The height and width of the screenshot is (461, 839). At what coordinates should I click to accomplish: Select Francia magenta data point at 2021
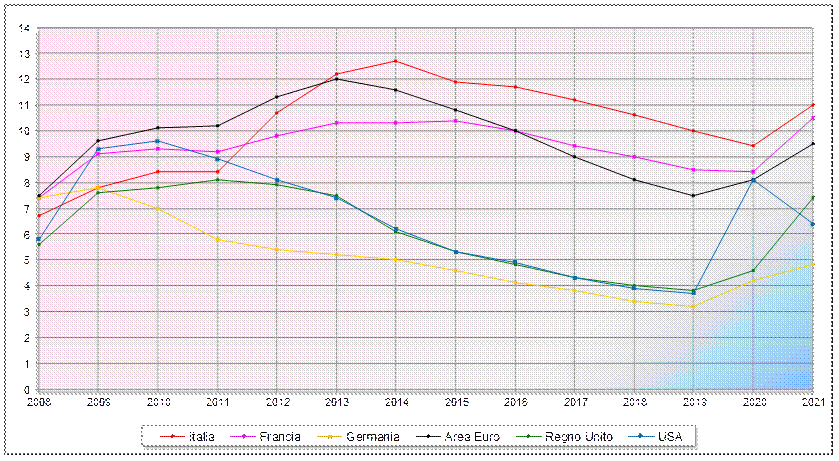click(813, 118)
